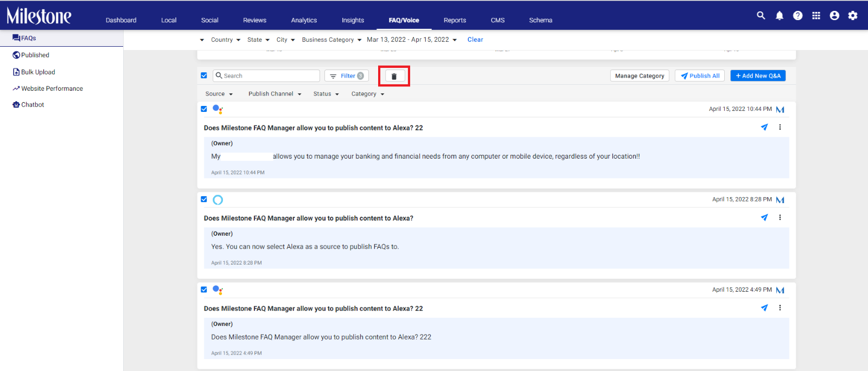Uncheck the 8:28 PM FAQ checkbox
Viewport: 868px width, 371px height.
204,199
